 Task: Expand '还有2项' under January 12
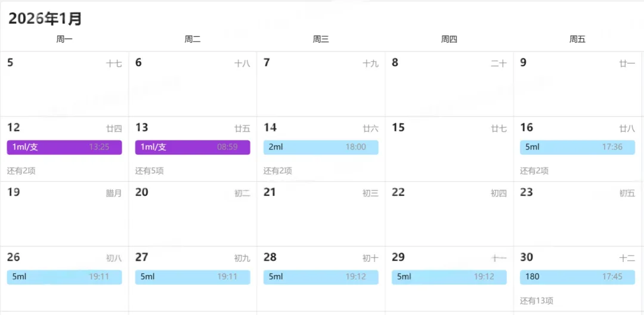(x=21, y=171)
